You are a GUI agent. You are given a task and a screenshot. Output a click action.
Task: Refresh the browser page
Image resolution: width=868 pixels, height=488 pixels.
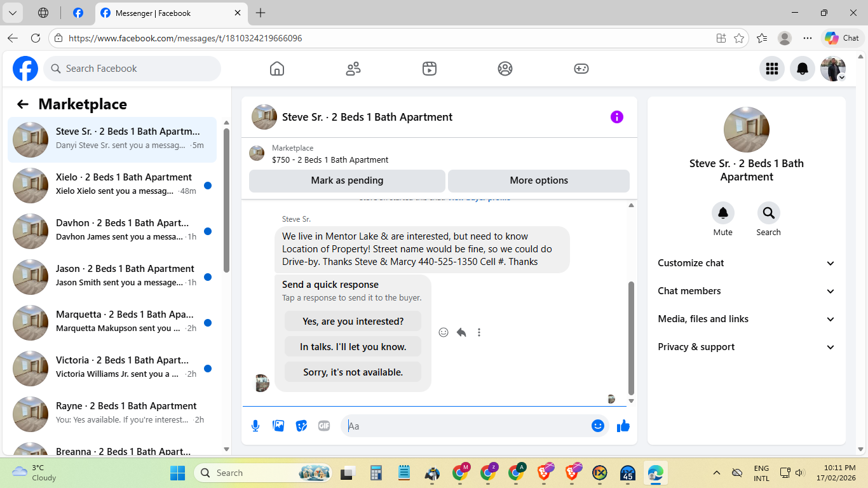(36, 38)
